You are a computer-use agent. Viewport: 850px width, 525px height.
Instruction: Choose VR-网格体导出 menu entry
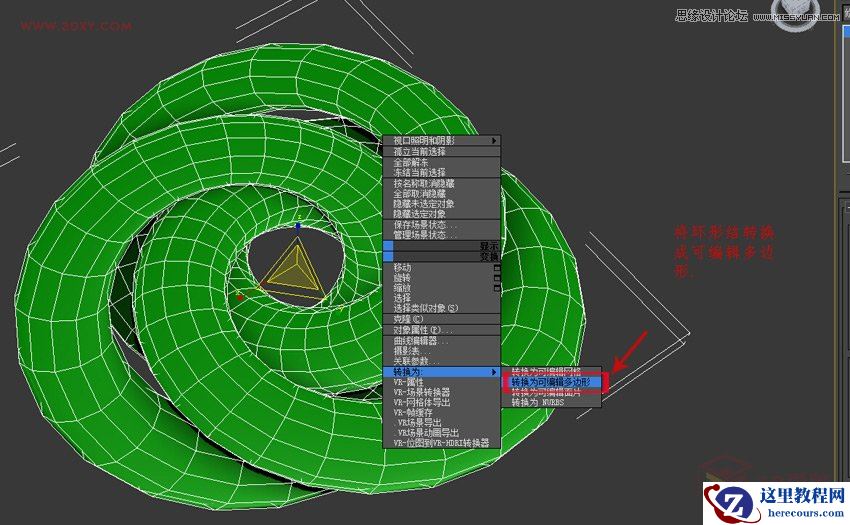442,402
